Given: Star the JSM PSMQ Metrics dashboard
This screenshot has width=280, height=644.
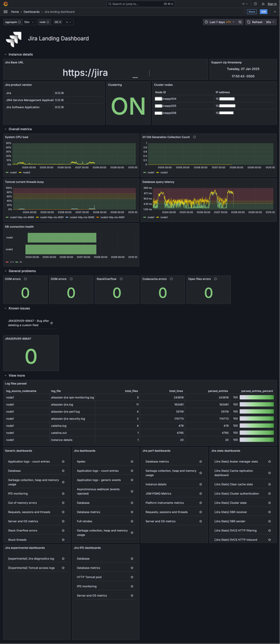Looking at the screenshot, I should (x=201, y=493).
